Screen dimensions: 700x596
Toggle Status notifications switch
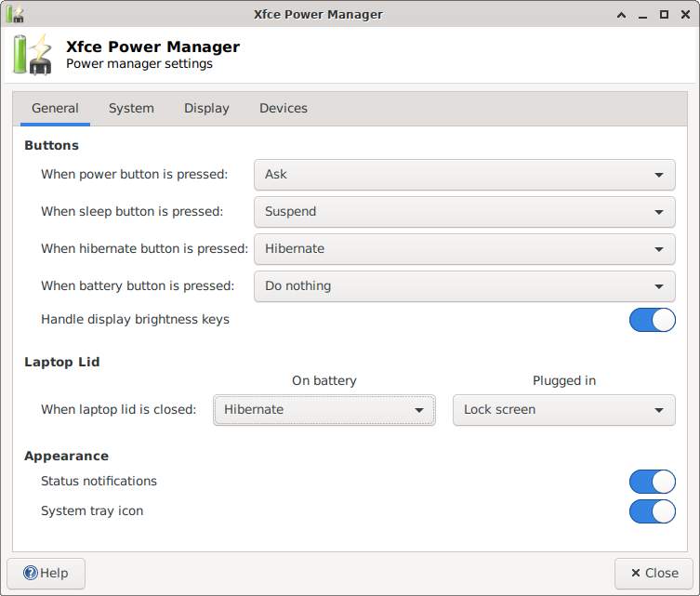[x=653, y=482]
